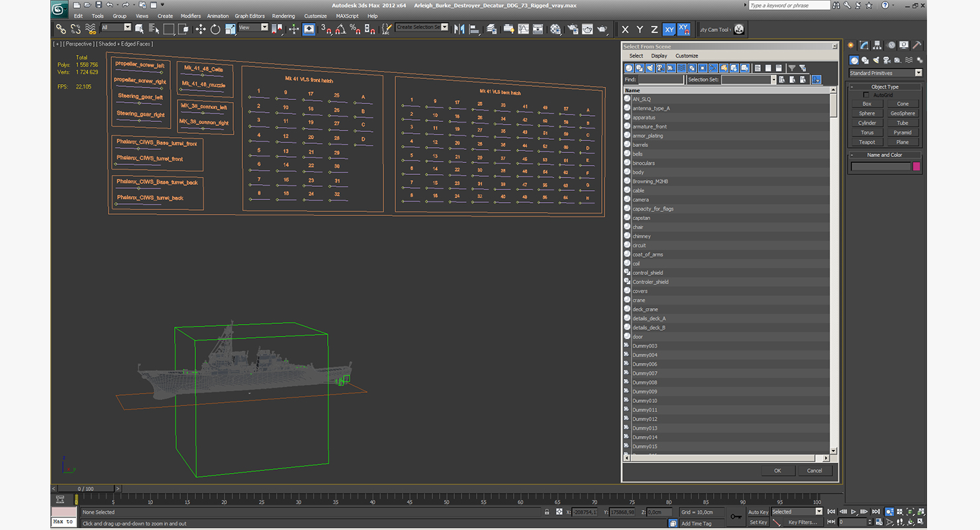This screenshot has height=530, width=980.
Task: Open the key mode 'Selected' dropdown
Action: [x=797, y=511]
